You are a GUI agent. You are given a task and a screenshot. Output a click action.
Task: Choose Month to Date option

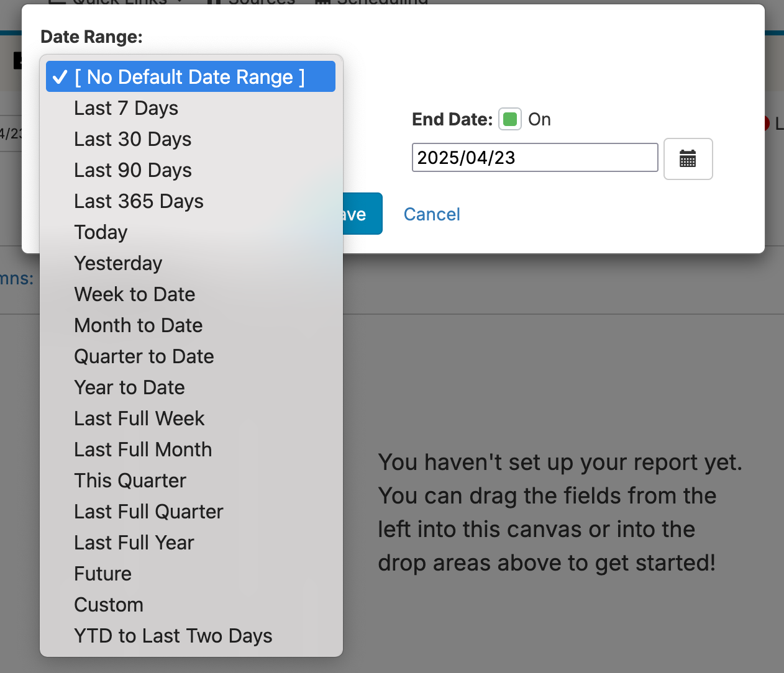click(139, 325)
